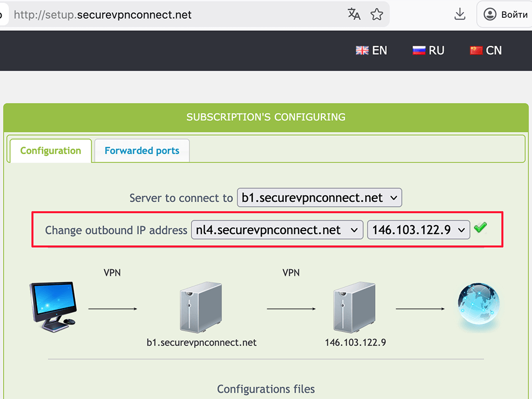Viewport: 532px width, 399px height.
Task: Select the Configuration tab
Action: [50, 150]
